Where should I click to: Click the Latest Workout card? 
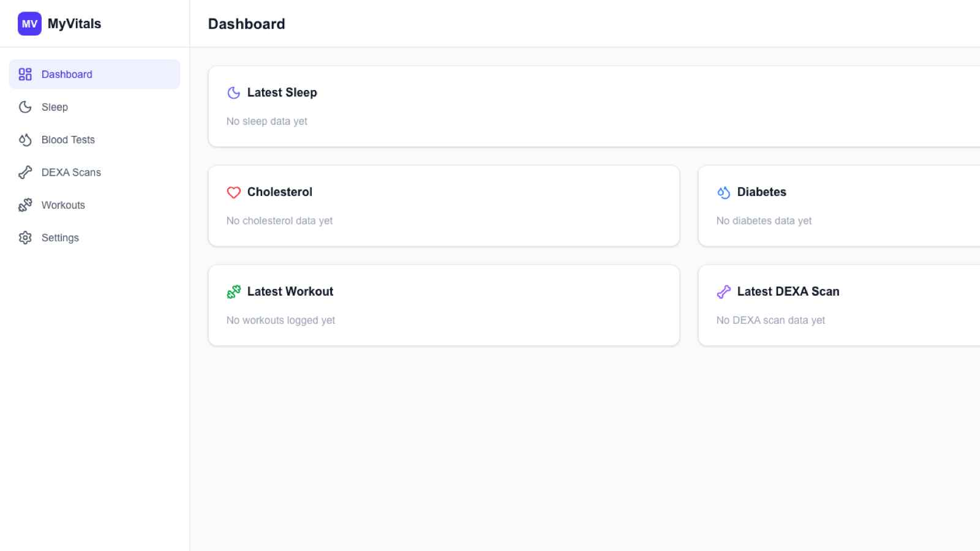click(x=444, y=304)
